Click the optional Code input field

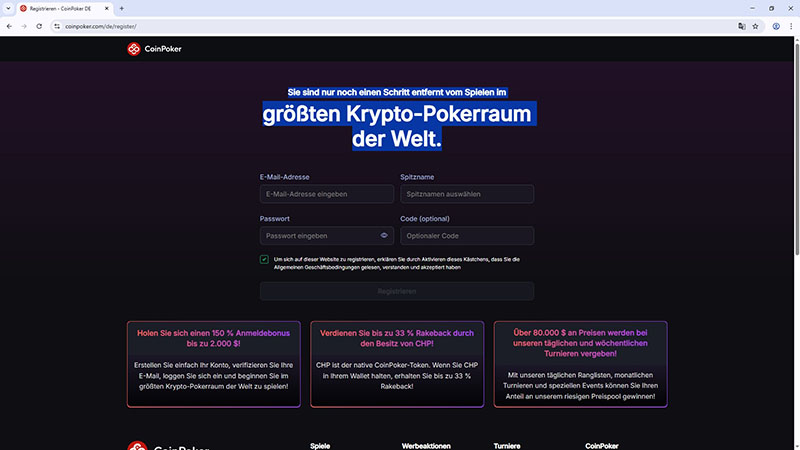pos(467,236)
